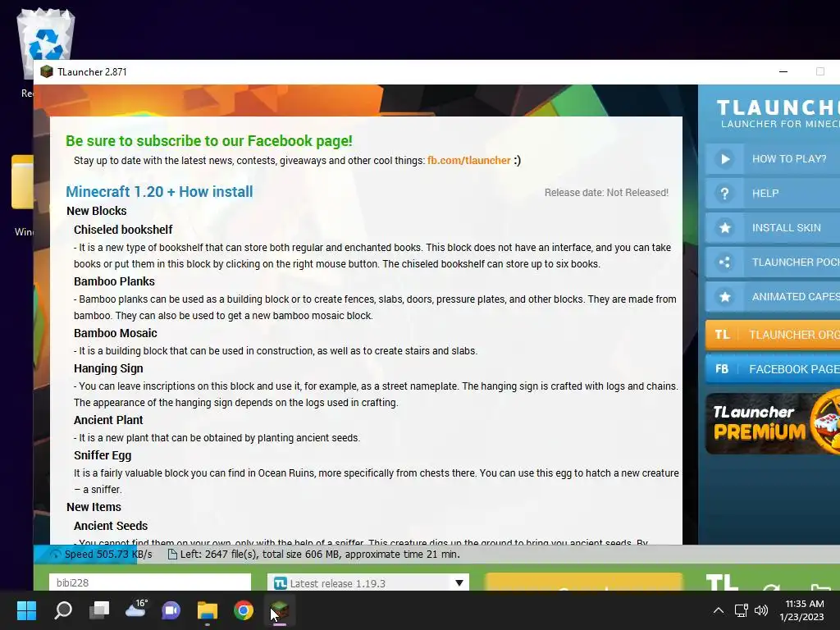
Task: Open the INSTALL SKIN sidebar item
Action: pos(773,228)
